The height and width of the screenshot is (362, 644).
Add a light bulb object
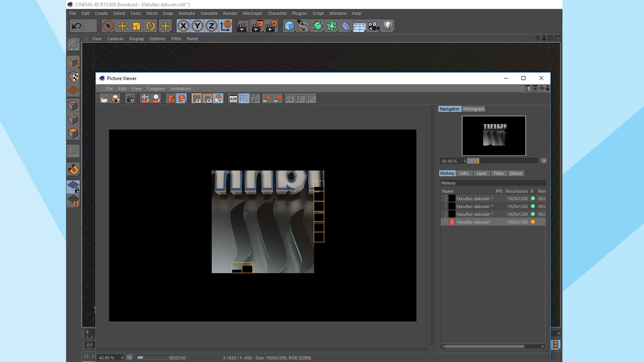tap(388, 26)
